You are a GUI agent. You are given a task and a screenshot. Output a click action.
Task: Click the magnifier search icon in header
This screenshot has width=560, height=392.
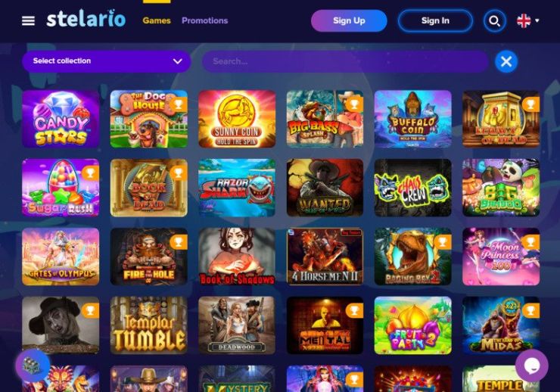click(494, 21)
